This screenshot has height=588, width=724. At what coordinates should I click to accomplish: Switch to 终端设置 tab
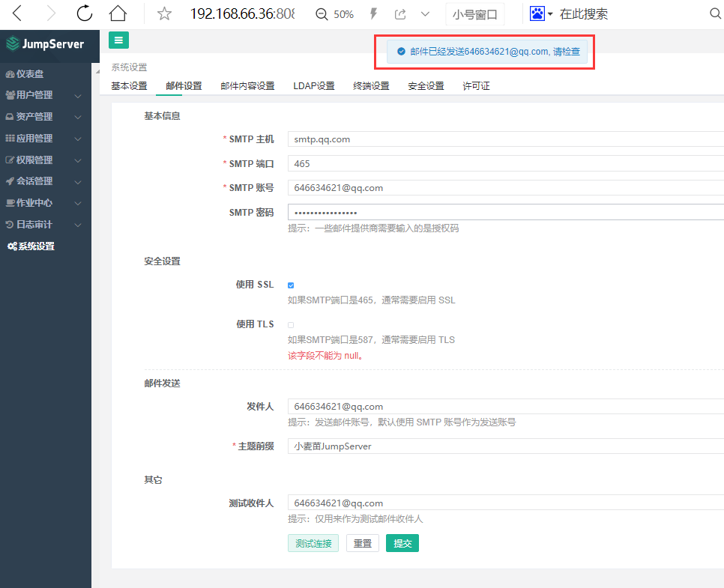tap(371, 86)
